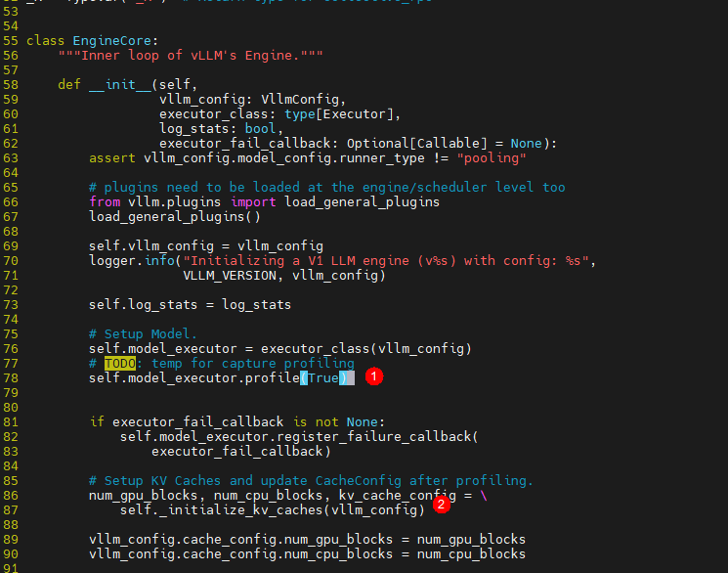Click line number 55
Viewport: 728px width, 573px height.
11,41
